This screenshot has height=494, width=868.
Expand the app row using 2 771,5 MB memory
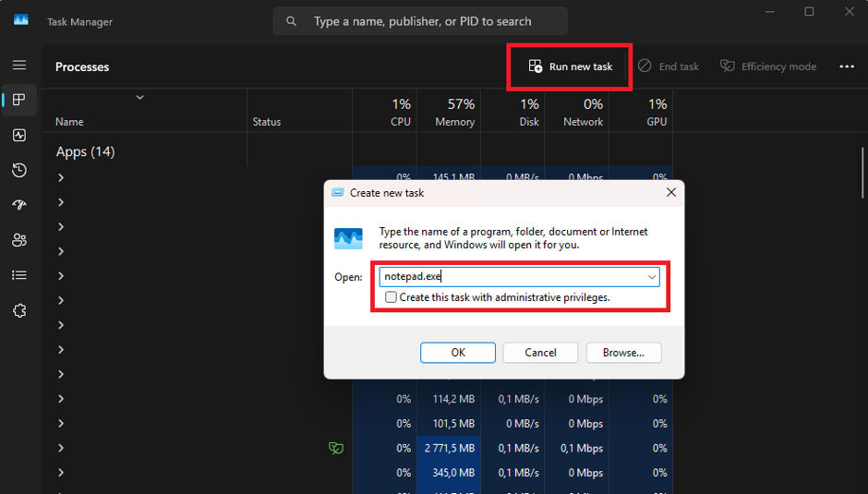pyautogui.click(x=61, y=448)
